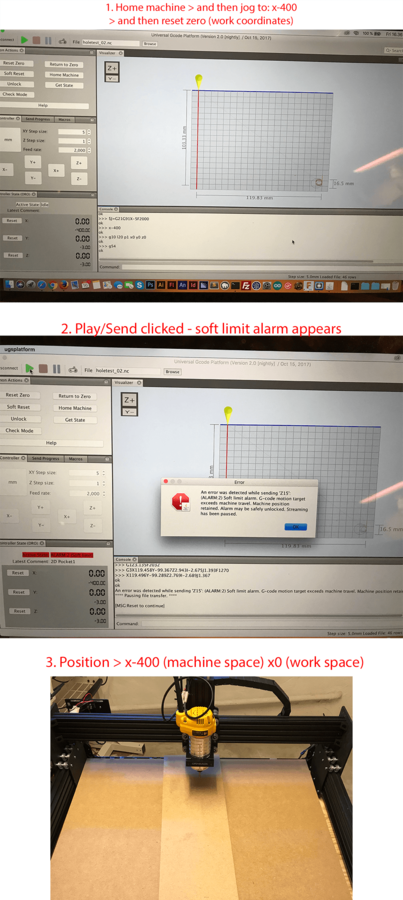Click the Stop icon in step 1 window toolbar
403x900 pixels.
36,40
